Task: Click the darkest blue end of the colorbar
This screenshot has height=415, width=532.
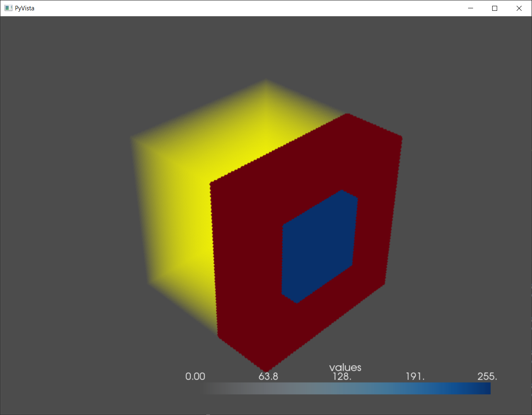Action: 486,389
